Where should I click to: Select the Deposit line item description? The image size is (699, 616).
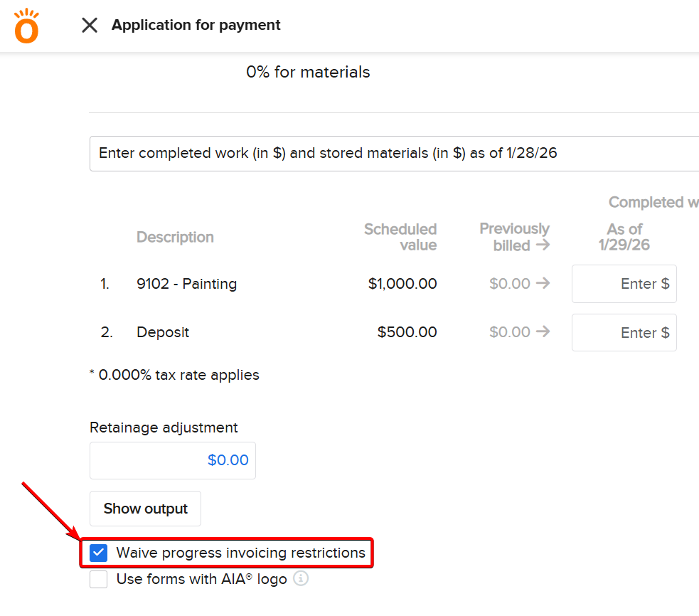[163, 332]
